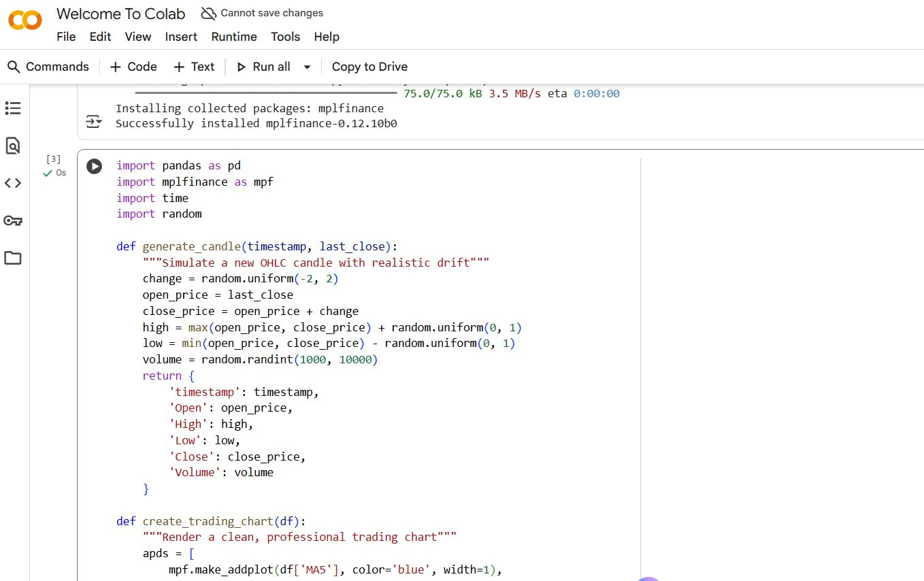Click the Copy to Drive button
Viewport: 924px width, 581px height.
coord(369,67)
